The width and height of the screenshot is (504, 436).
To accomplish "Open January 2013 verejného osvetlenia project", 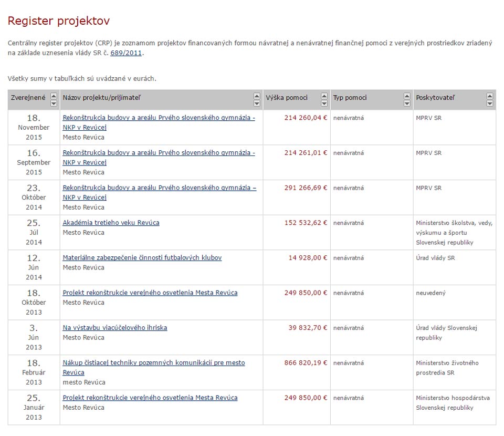I will (150, 398).
